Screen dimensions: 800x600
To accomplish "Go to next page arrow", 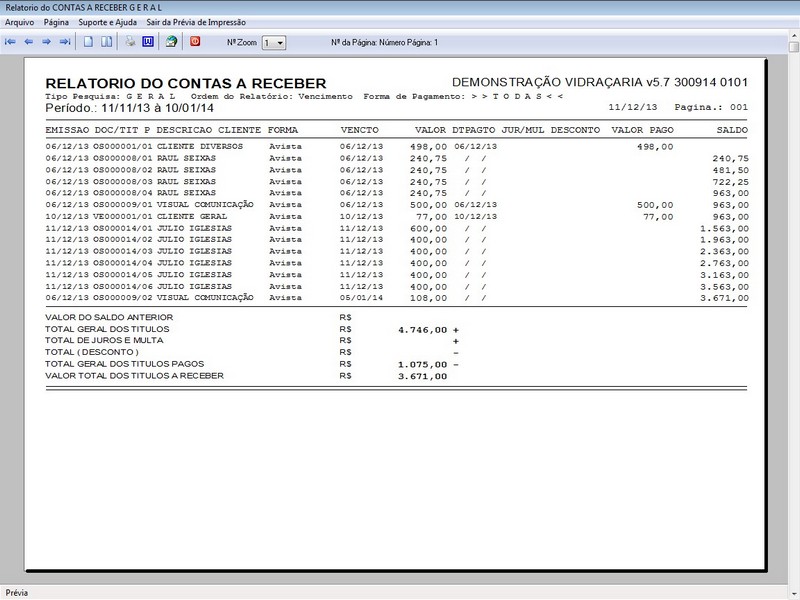I will pos(46,42).
